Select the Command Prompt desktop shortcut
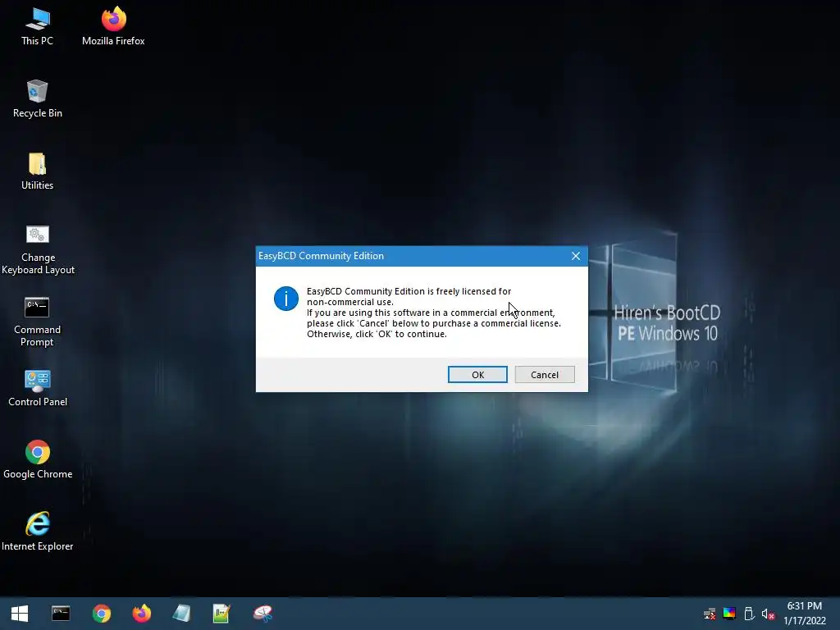Image resolution: width=840 pixels, height=630 pixels. tap(37, 322)
